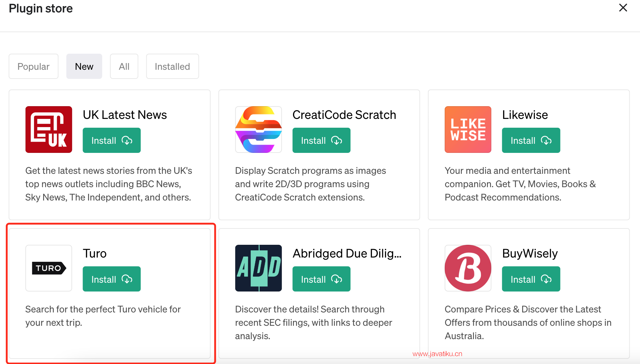
Task: Click the CreatiCode Scratch logo
Action: tap(258, 130)
